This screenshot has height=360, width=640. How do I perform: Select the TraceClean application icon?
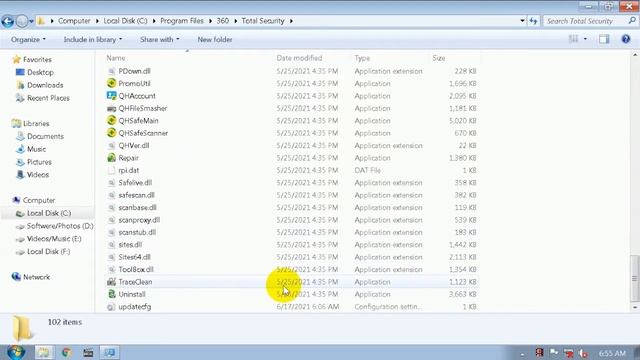[111, 282]
